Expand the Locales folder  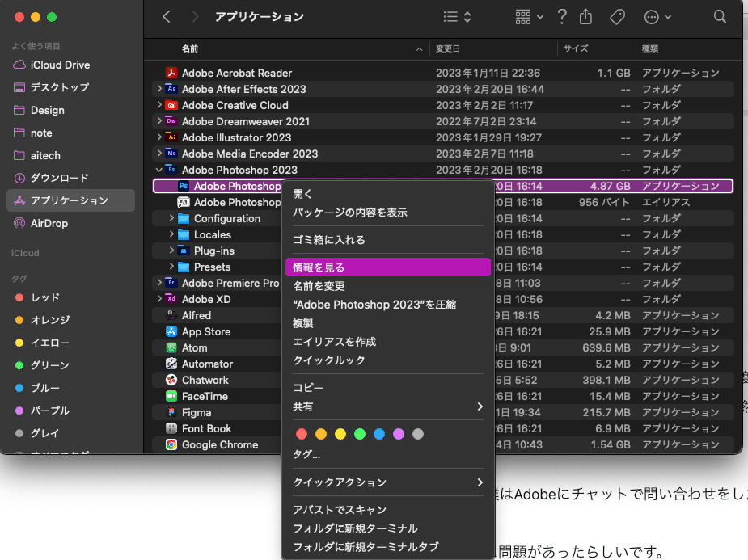[171, 234]
